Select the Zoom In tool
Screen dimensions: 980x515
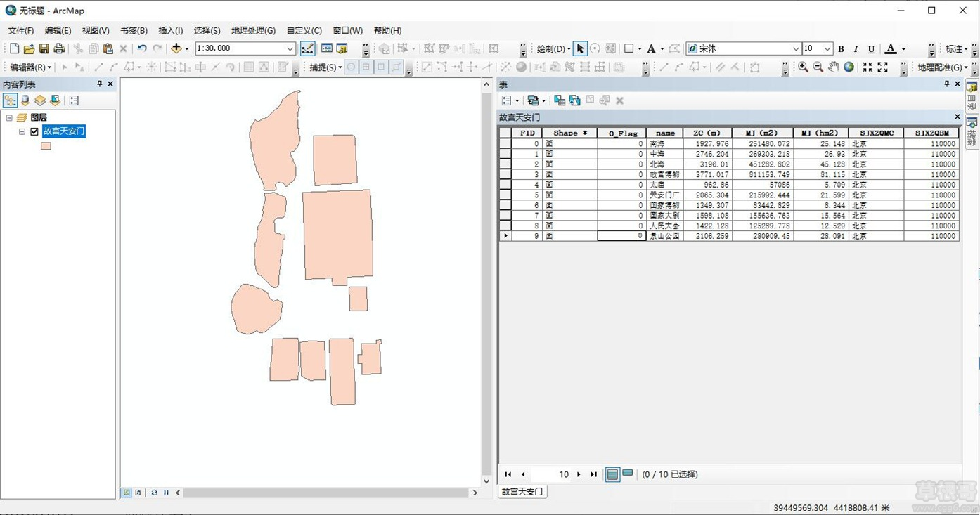click(x=803, y=67)
